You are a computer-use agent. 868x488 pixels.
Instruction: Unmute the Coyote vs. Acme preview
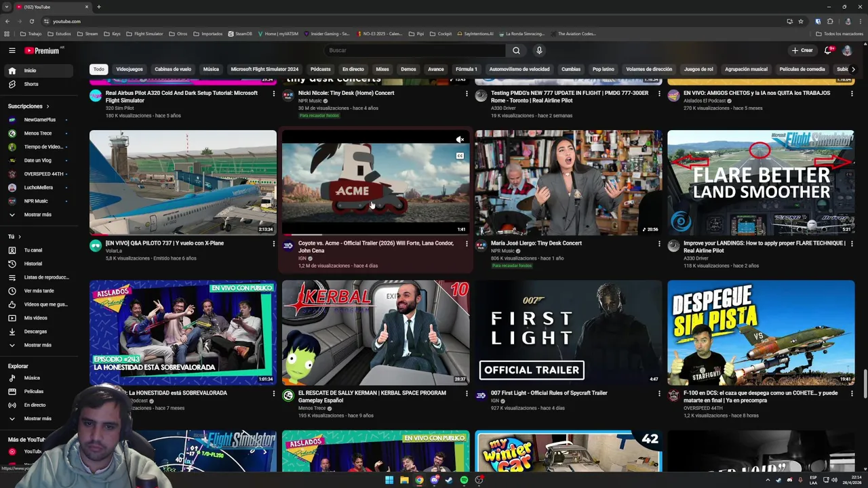coord(460,140)
